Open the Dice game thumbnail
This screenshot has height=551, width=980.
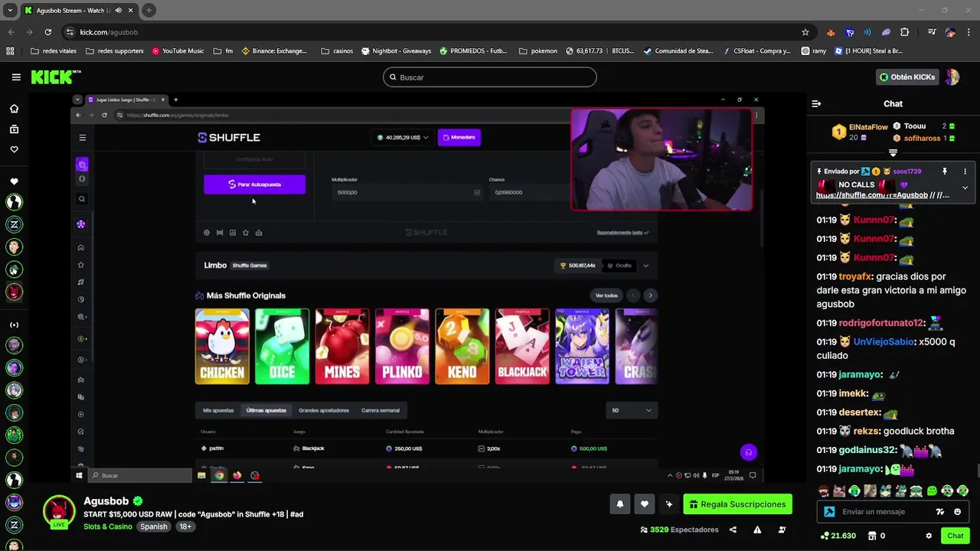tap(283, 346)
